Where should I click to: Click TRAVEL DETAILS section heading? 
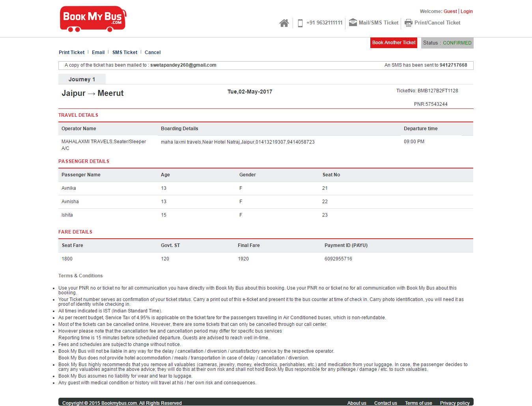tap(78, 115)
